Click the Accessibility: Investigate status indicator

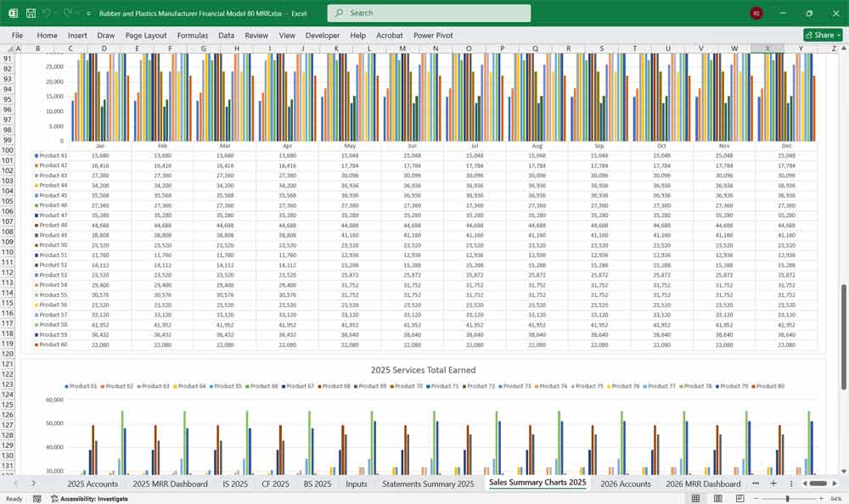(92, 498)
